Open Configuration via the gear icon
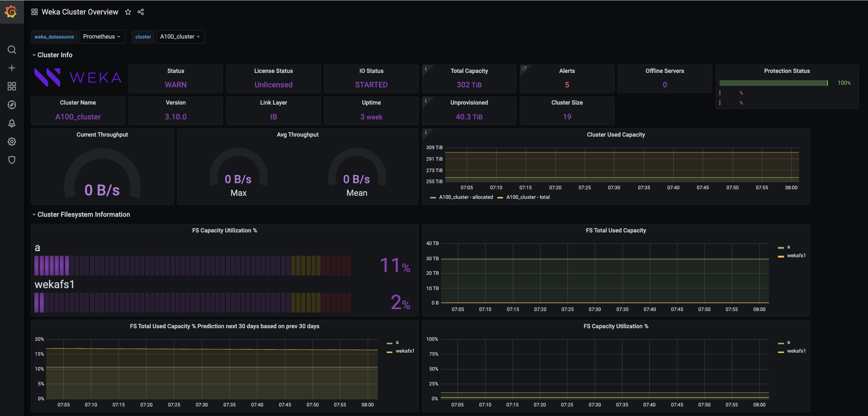This screenshot has width=868, height=416. [12, 142]
